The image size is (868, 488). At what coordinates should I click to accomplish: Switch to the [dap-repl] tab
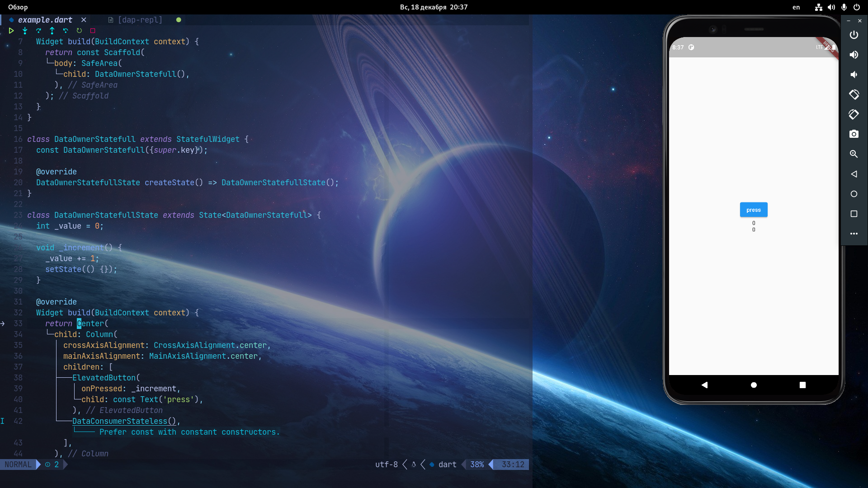140,20
